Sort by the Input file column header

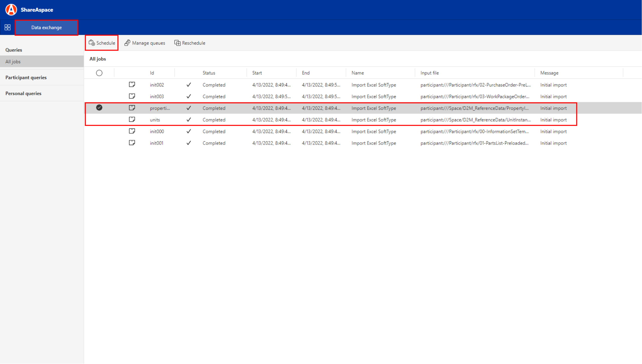(x=429, y=73)
